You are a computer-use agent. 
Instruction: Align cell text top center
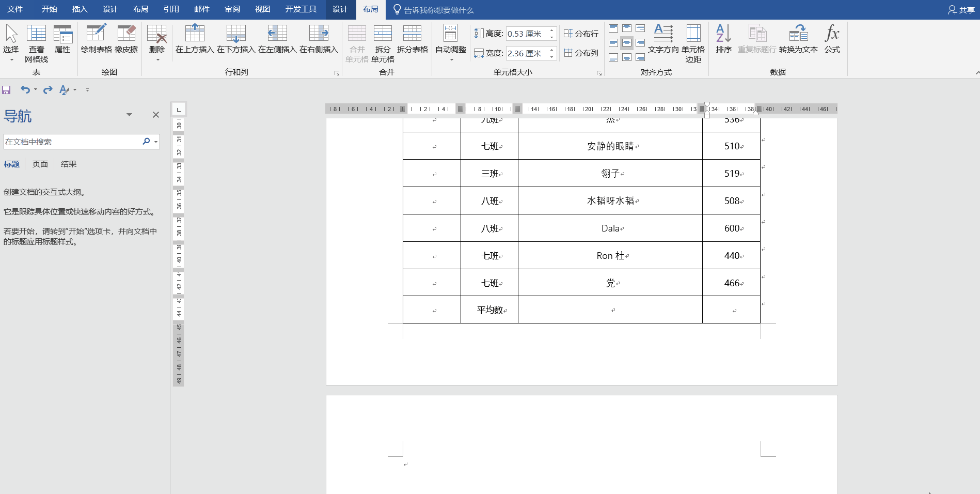(627, 28)
